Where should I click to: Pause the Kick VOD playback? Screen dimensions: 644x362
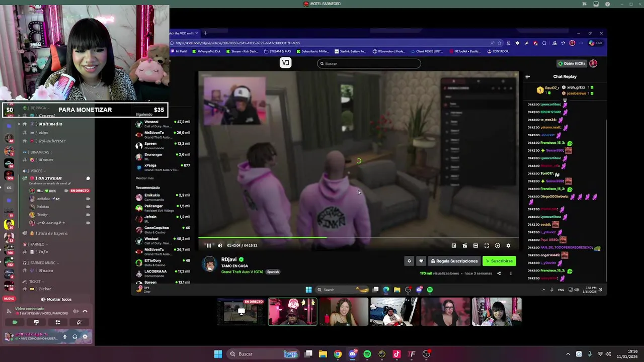pyautogui.click(x=209, y=245)
